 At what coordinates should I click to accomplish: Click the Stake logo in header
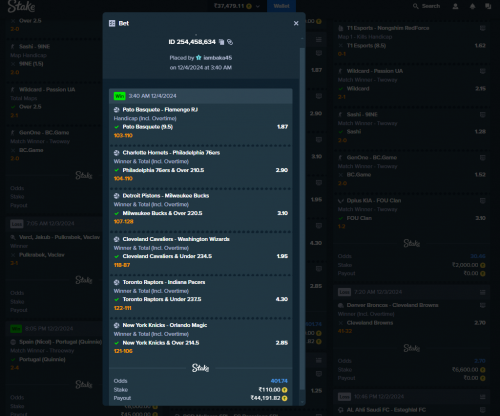pyautogui.click(x=21, y=6)
